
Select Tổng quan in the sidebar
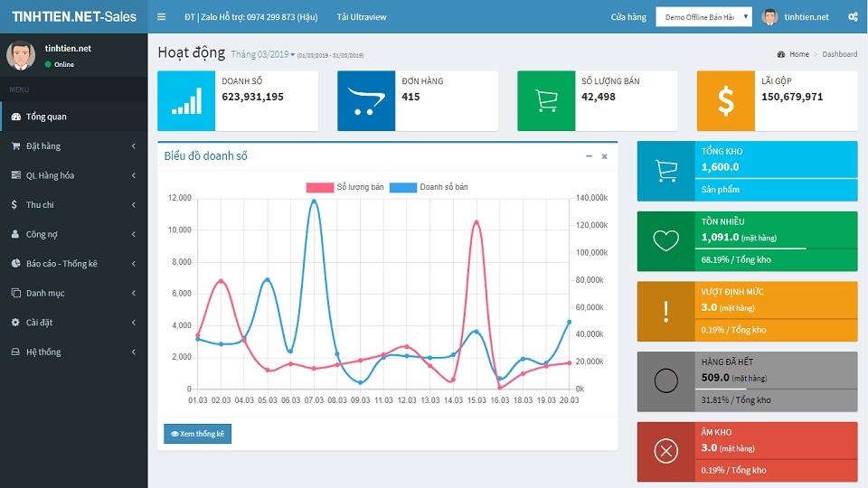tap(74, 117)
